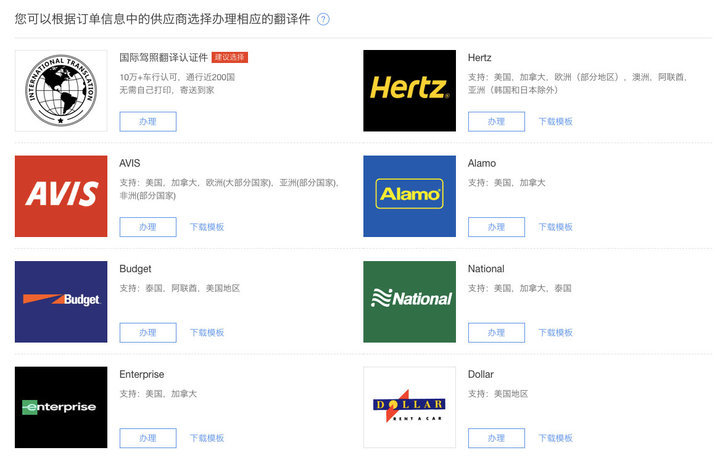Click the text 支持：美国、加拿大、泰国
720x458 pixels.
tap(520, 288)
